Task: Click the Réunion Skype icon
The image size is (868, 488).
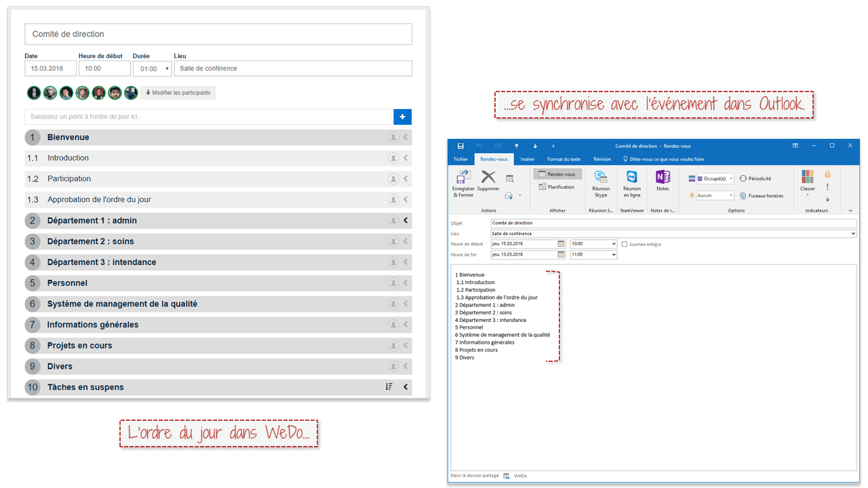Action: click(x=601, y=177)
